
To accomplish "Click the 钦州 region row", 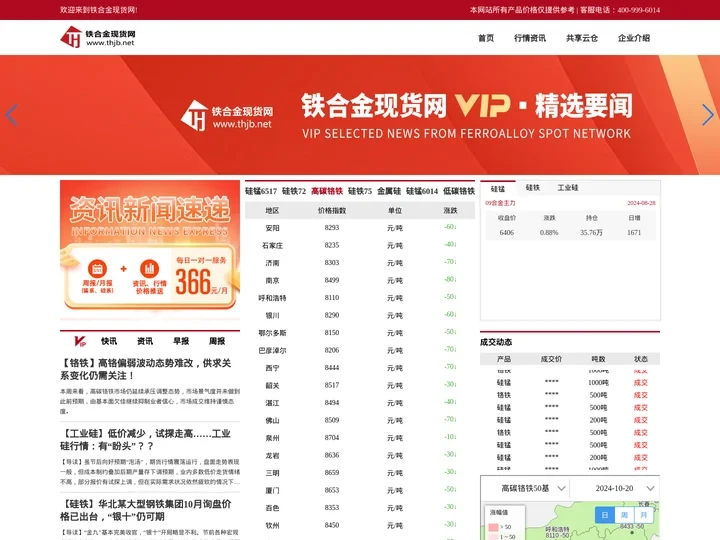I will coord(360,525).
